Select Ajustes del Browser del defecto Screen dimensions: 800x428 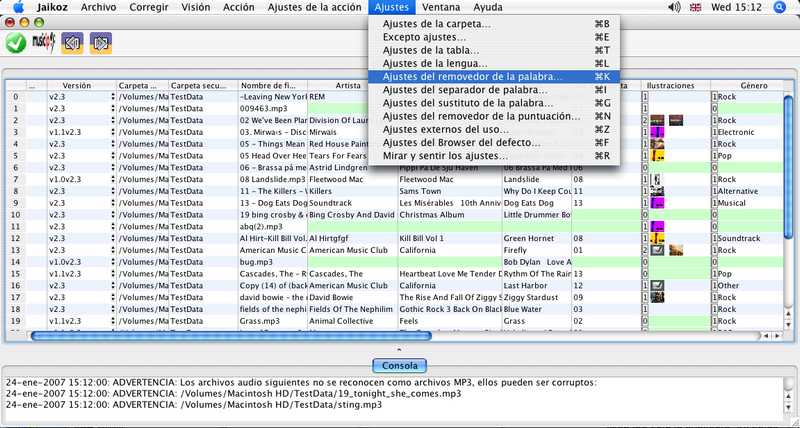click(x=493, y=143)
